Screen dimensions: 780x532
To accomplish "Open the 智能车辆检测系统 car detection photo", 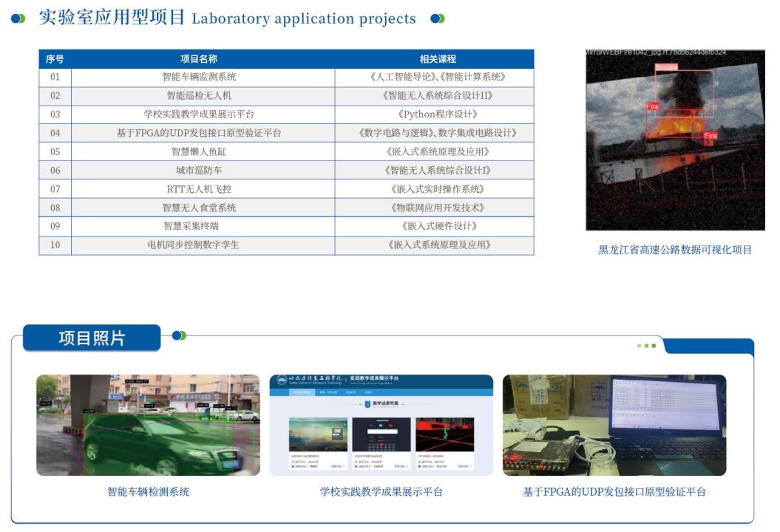I will pos(148,425).
